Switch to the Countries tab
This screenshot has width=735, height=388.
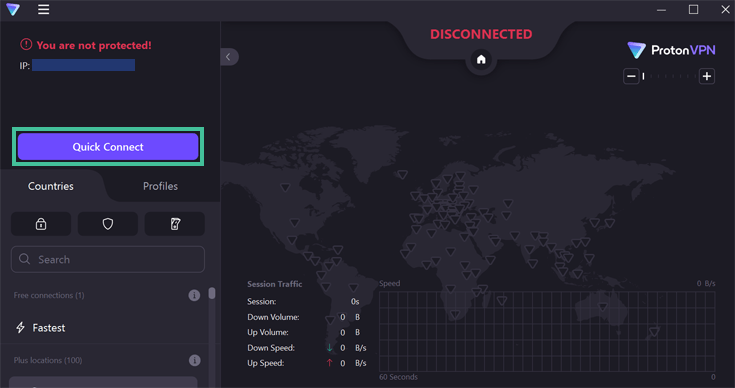coord(51,186)
